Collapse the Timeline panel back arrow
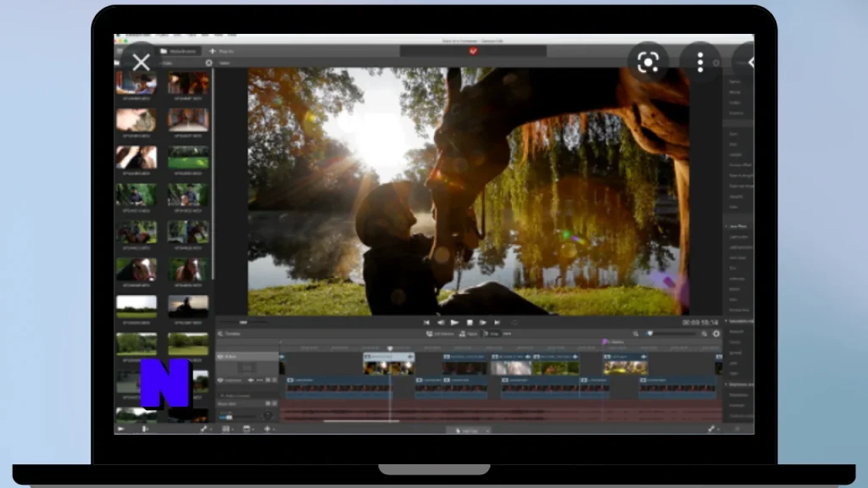868x488 pixels. (220, 334)
